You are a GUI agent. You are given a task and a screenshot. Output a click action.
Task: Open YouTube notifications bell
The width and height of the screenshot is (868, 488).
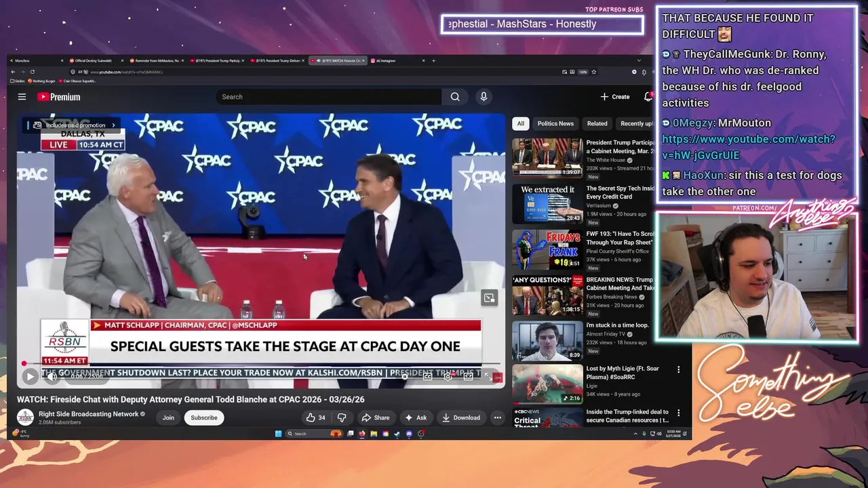tap(648, 97)
